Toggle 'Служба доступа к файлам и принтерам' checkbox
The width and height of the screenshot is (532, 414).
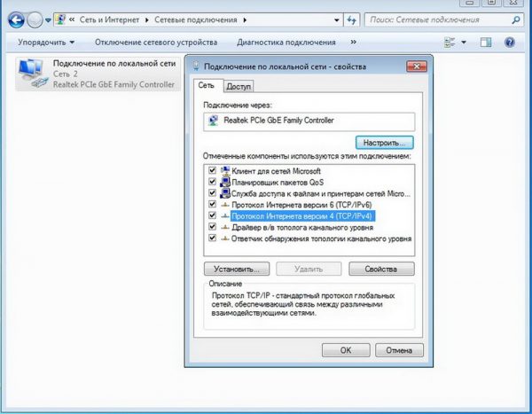pos(213,192)
